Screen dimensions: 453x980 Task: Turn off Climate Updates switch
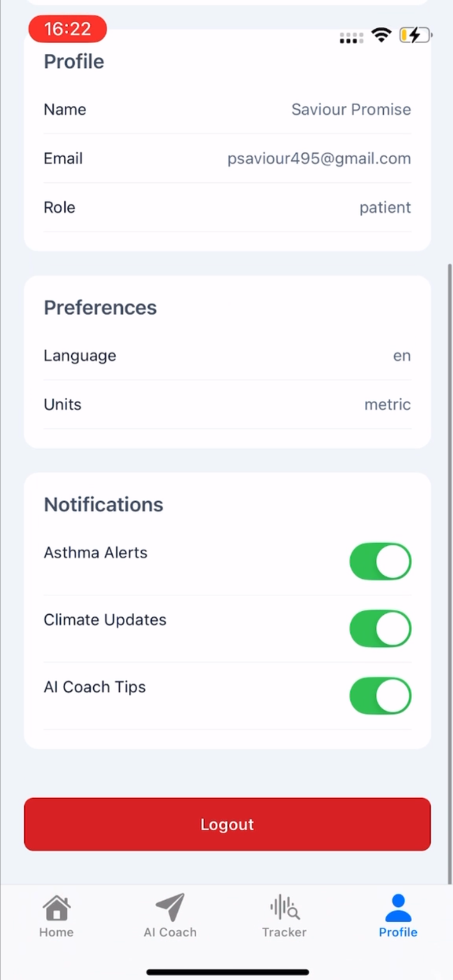tap(380, 629)
